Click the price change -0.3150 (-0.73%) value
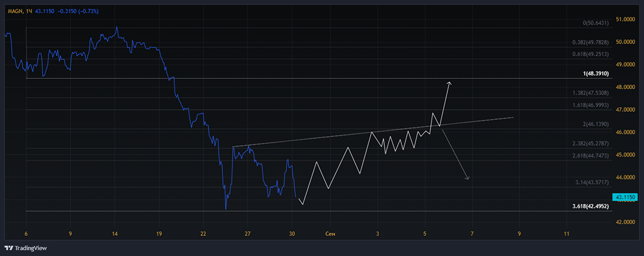Screen dimensions: 644x256 point(78,11)
